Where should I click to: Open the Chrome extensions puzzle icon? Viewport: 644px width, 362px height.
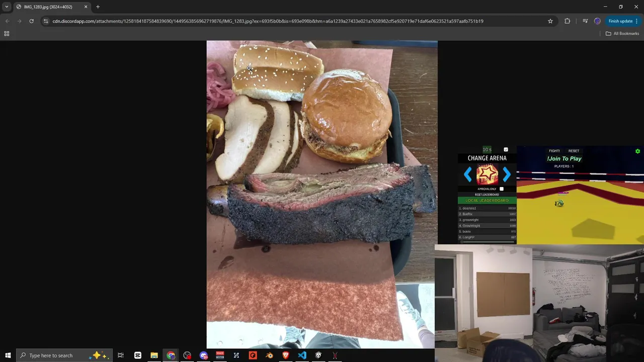point(568,21)
